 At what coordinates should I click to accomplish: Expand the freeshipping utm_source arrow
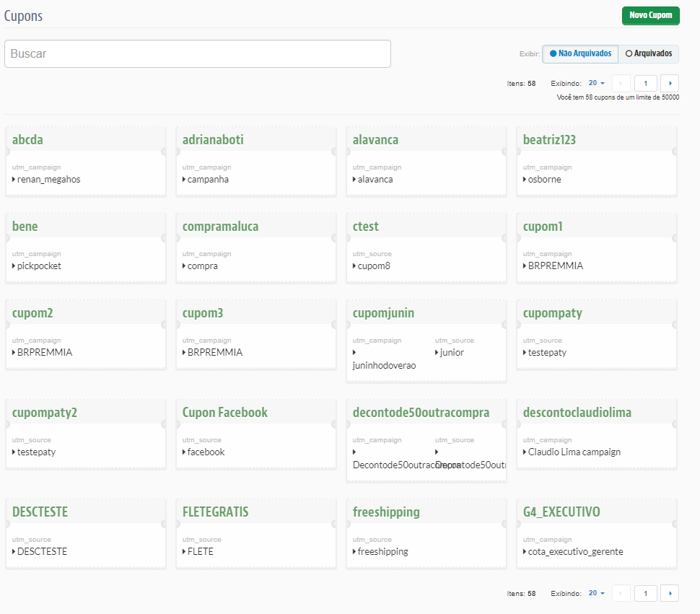(x=354, y=551)
